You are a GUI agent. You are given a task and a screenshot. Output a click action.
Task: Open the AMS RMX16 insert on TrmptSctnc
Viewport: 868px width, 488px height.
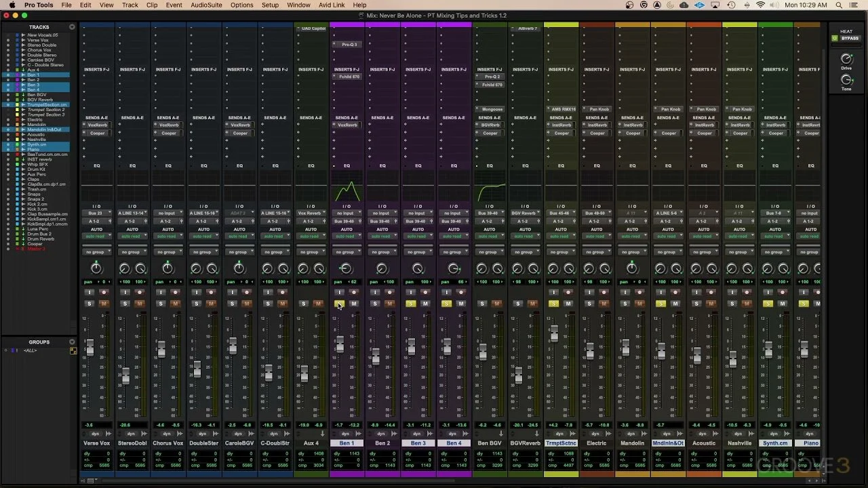[x=563, y=109]
